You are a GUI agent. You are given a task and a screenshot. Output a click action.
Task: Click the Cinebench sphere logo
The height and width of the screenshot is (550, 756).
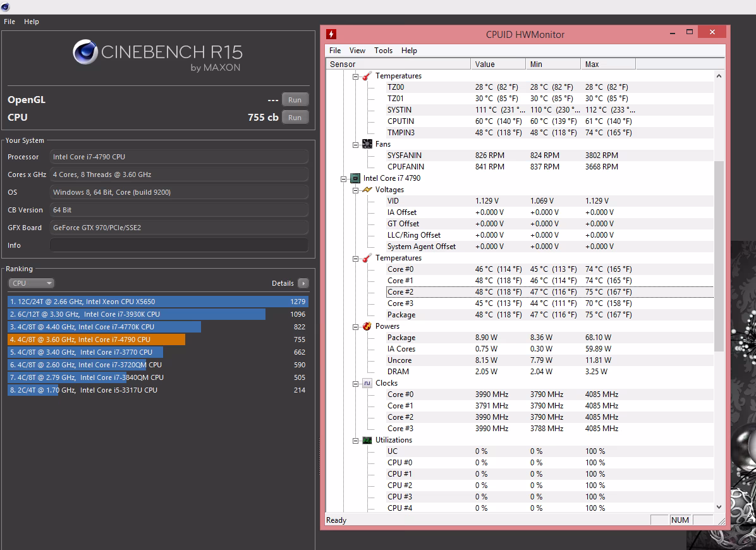tap(85, 52)
